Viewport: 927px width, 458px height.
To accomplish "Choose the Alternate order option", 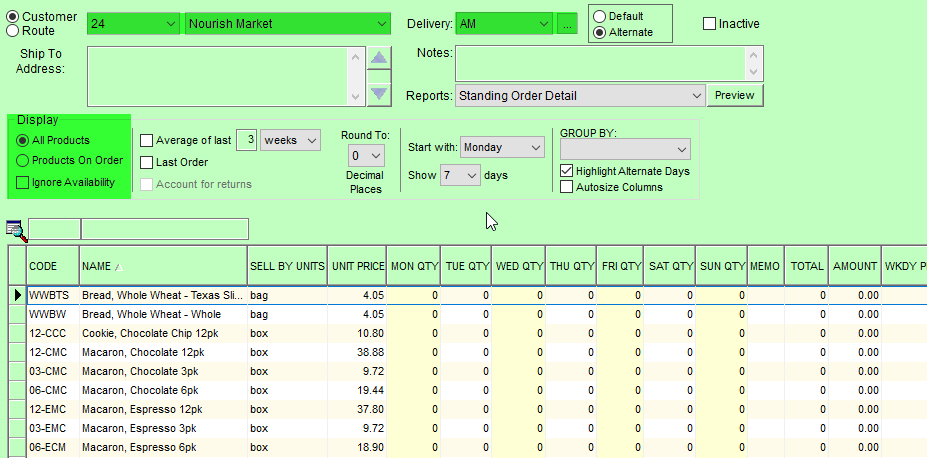I will pyautogui.click(x=599, y=33).
